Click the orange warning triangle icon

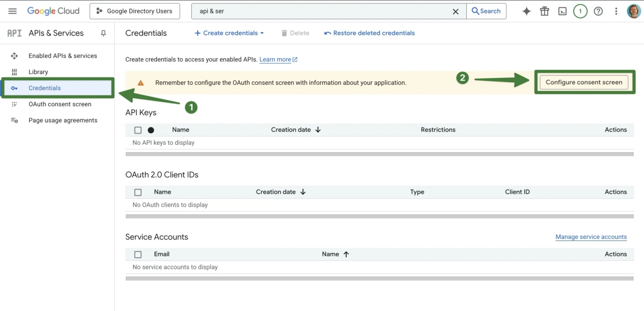pos(140,83)
